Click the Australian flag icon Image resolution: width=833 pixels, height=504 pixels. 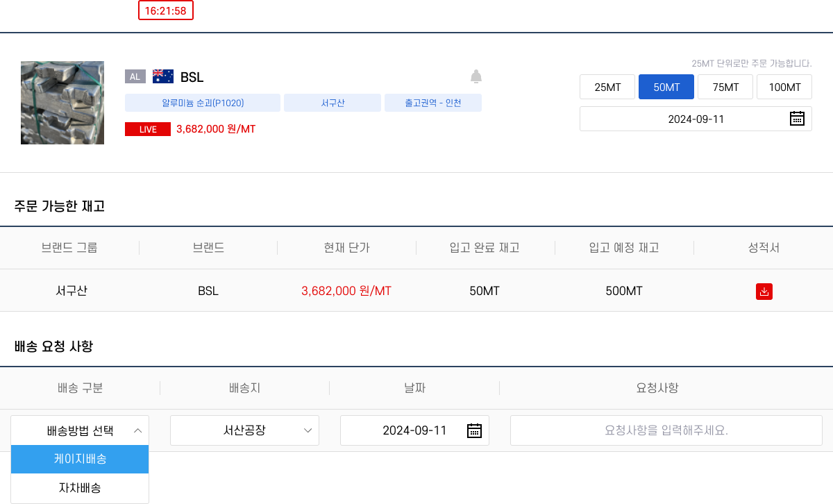coord(163,76)
